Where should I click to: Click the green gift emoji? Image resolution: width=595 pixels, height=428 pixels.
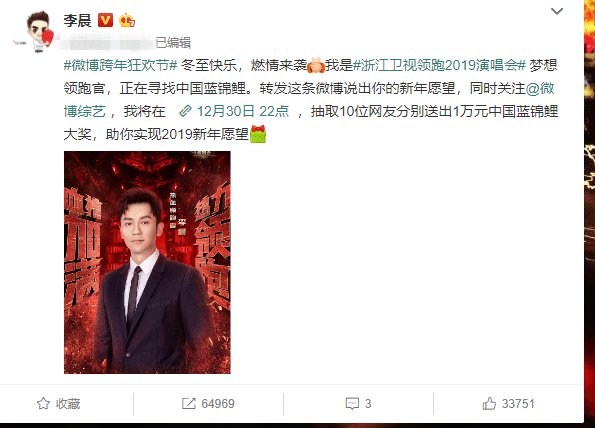pyautogui.click(x=258, y=134)
